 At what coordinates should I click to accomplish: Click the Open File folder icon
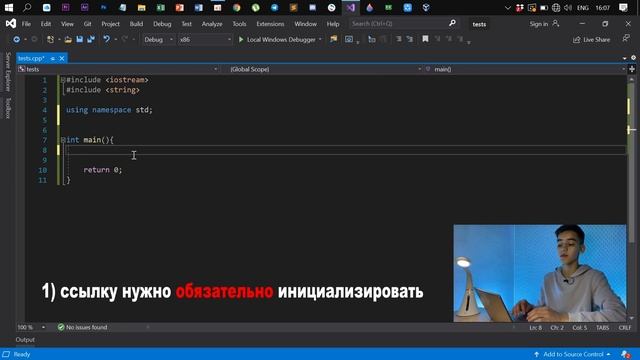68,40
